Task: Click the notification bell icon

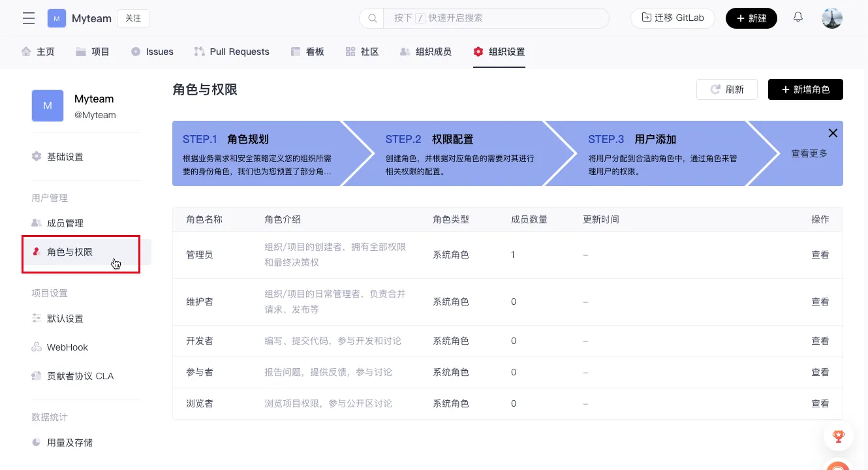Action: [798, 18]
